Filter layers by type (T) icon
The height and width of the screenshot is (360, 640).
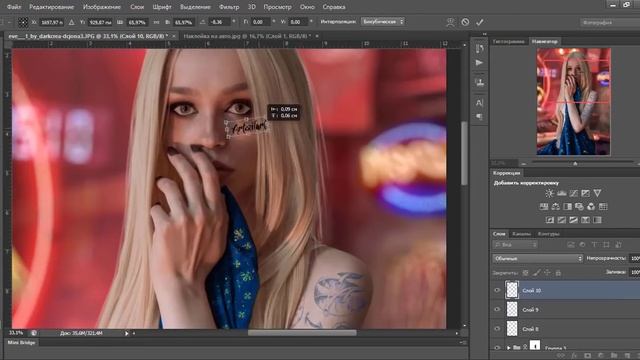pyautogui.click(x=594, y=245)
